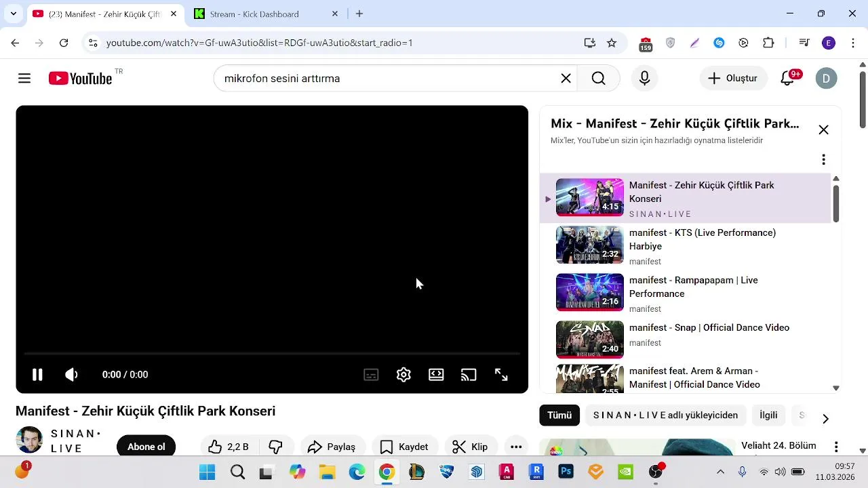The width and height of the screenshot is (868, 488).
Task: Open the notifications bell
Action: click(x=787, y=79)
